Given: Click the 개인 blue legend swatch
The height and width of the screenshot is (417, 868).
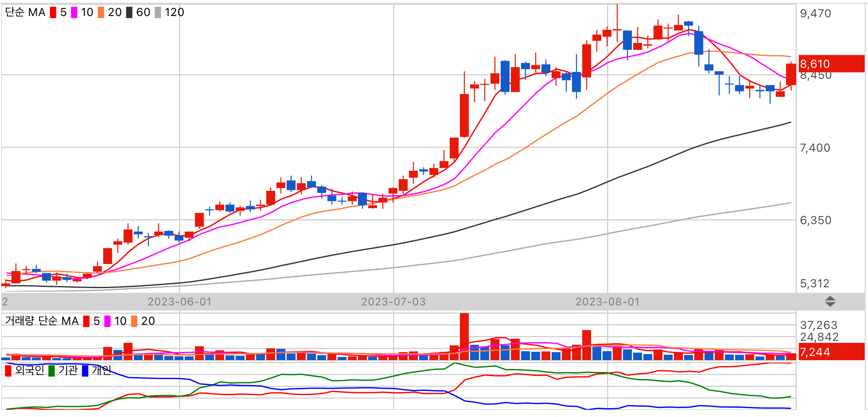Looking at the screenshot, I should (x=85, y=371).
